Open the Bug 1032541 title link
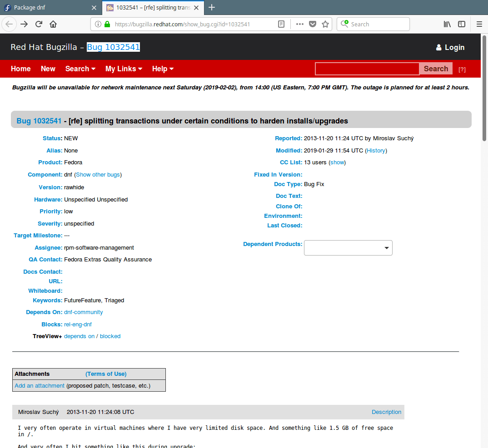Viewport: 488px width, 448px height. pyautogui.click(x=39, y=121)
